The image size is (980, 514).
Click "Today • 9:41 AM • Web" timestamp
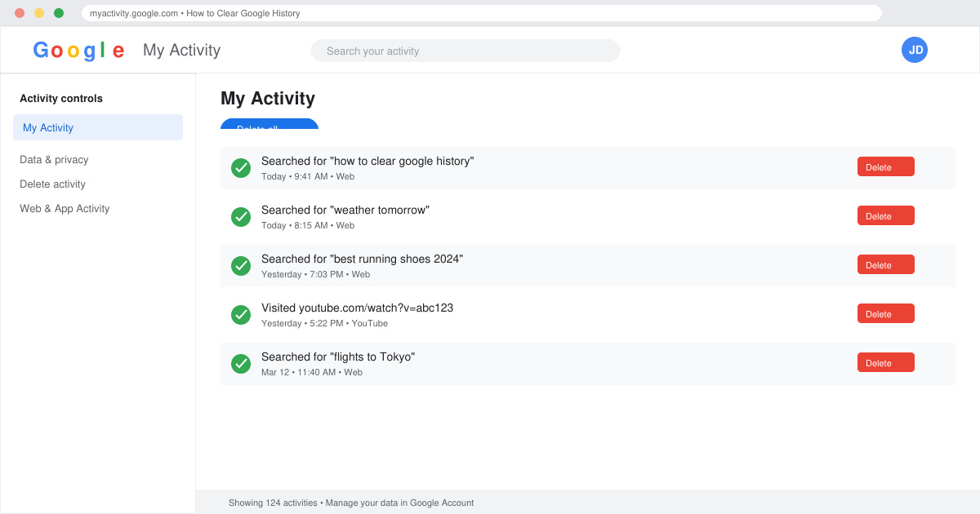(x=308, y=176)
